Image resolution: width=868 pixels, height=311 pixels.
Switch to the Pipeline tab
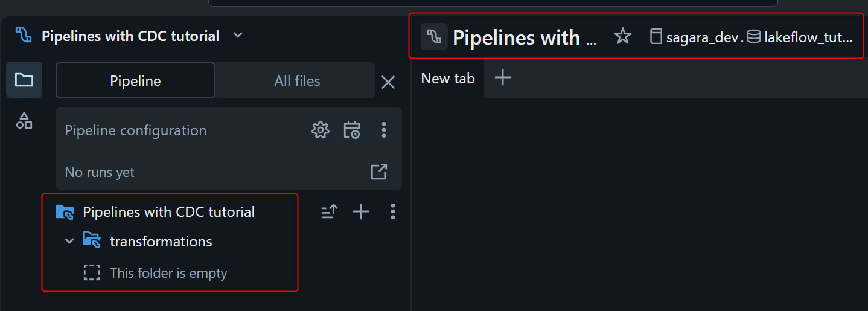point(135,81)
